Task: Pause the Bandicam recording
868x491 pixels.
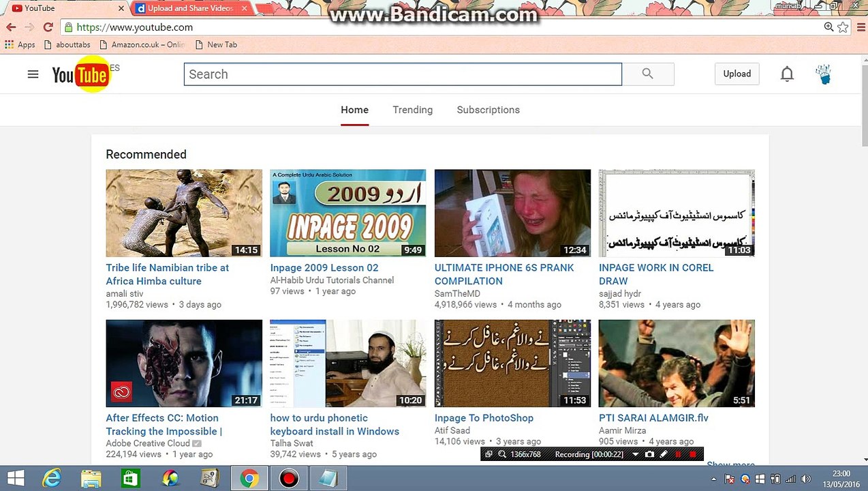Action: click(x=678, y=454)
